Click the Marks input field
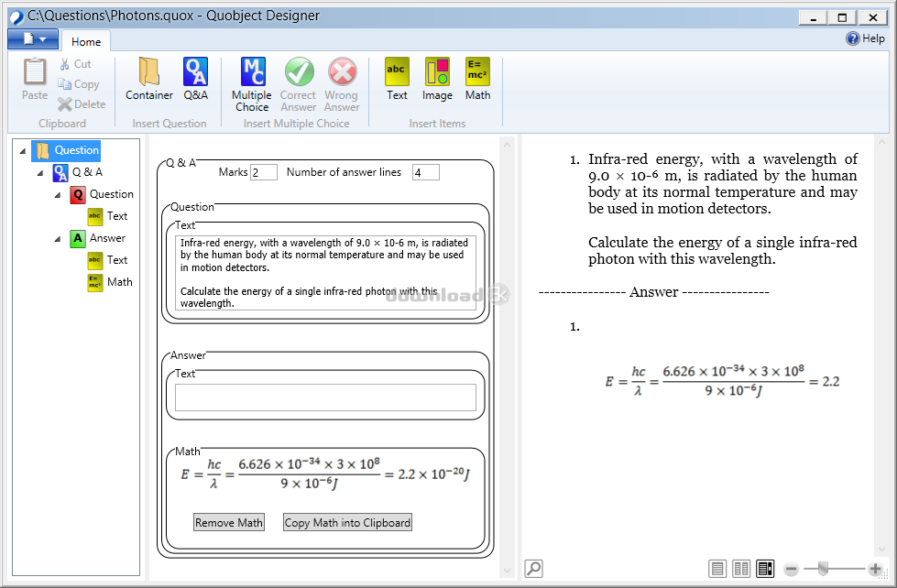 click(264, 172)
